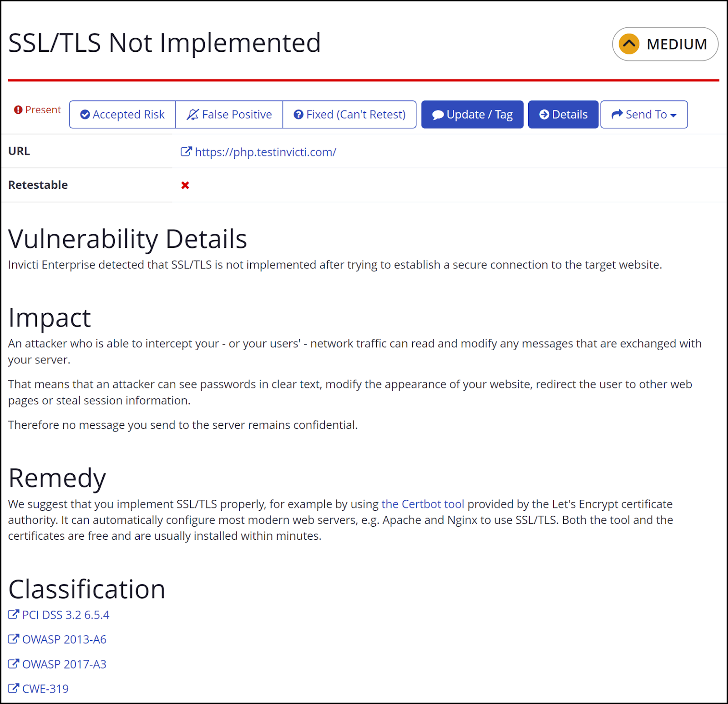Click the external link icon beside CWE-319
The height and width of the screenshot is (704, 728).
tap(13, 688)
